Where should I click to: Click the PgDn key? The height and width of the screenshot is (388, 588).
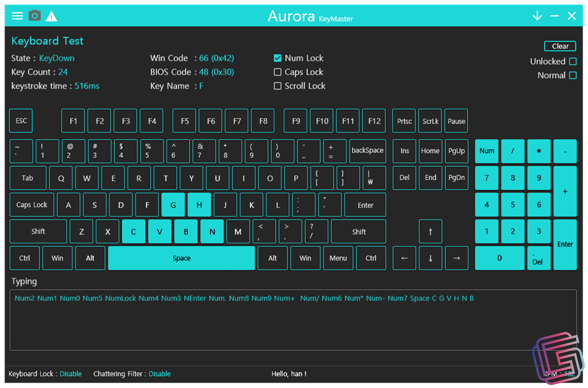pyautogui.click(x=456, y=178)
